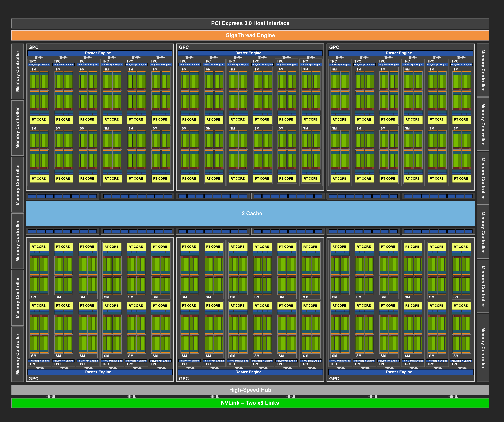
Task: Select bottommost Memory Controller on left side
Action: click(x=18, y=354)
